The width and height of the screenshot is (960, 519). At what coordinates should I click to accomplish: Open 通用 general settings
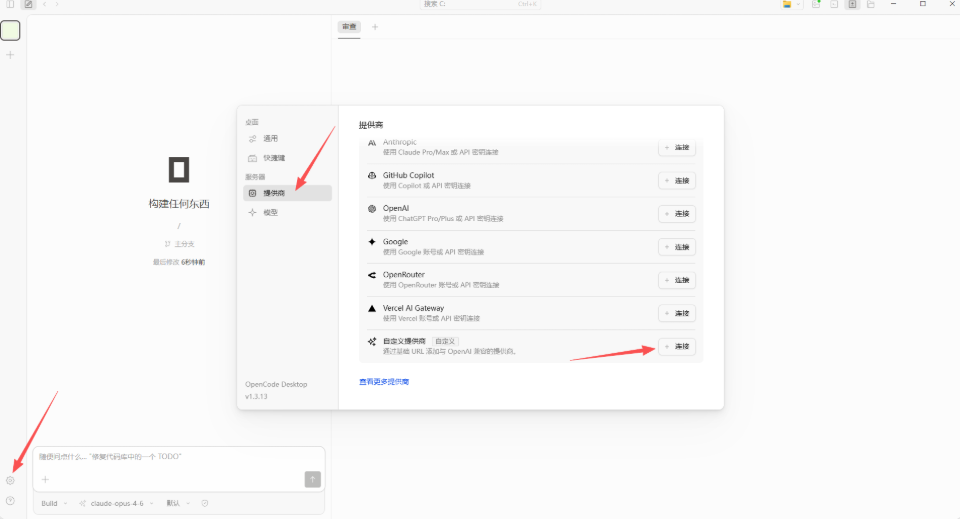pyautogui.click(x=287, y=139)
